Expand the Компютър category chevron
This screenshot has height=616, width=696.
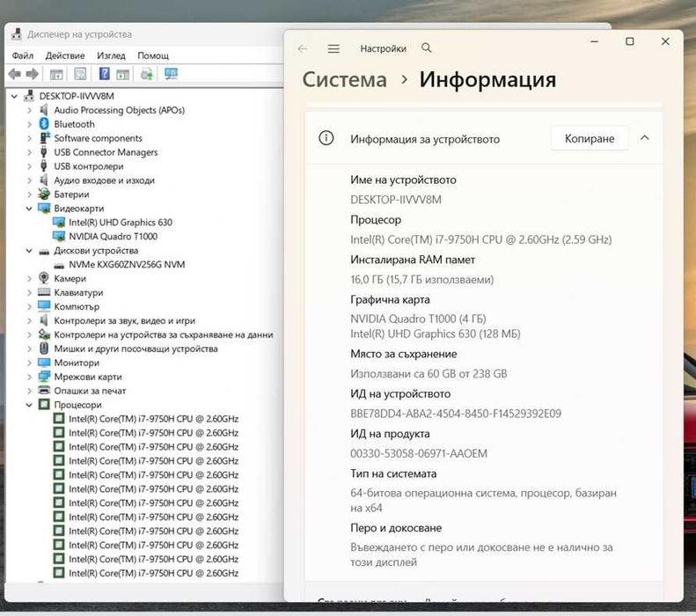pos(29,306)
